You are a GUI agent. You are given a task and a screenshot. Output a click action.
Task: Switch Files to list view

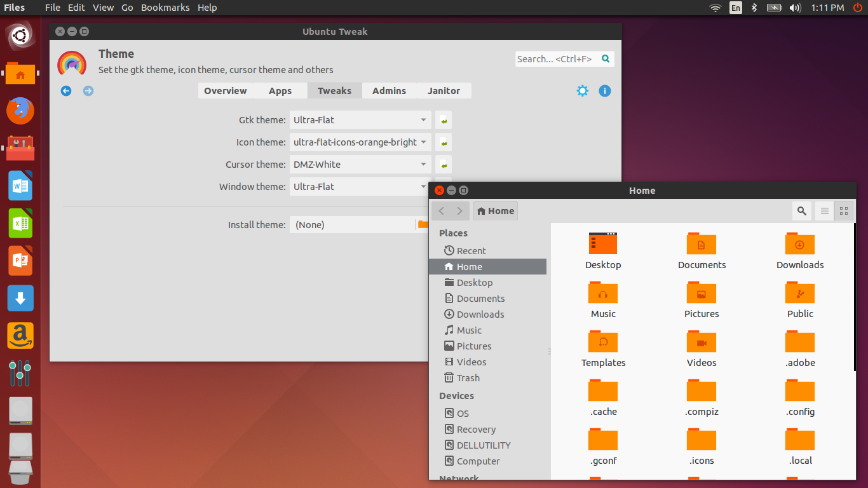click(x=824, y=211)
